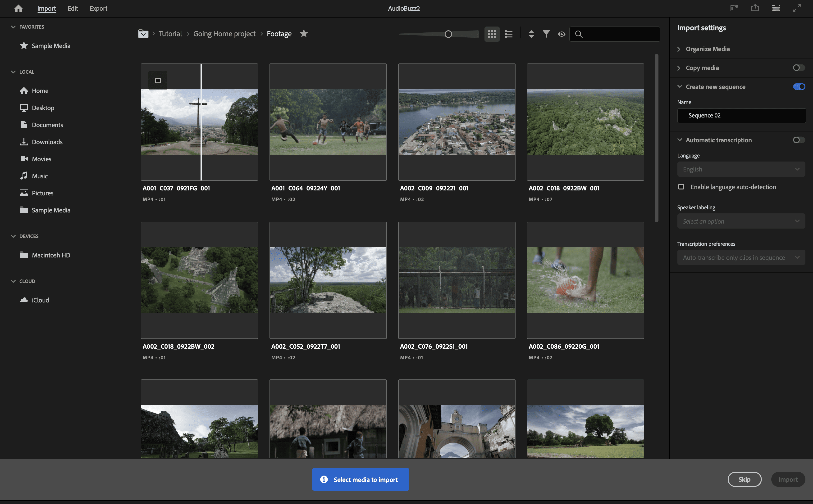This screenshot has width=813, height=504.
Task: Open the progress dashboard icon
Action: coord(776,8)
